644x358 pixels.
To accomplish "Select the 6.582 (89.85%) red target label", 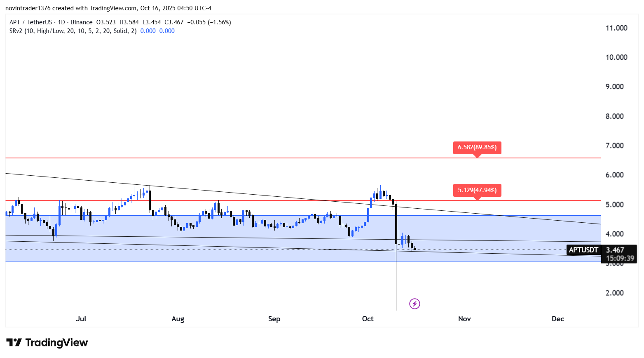I will pos(477,148).
